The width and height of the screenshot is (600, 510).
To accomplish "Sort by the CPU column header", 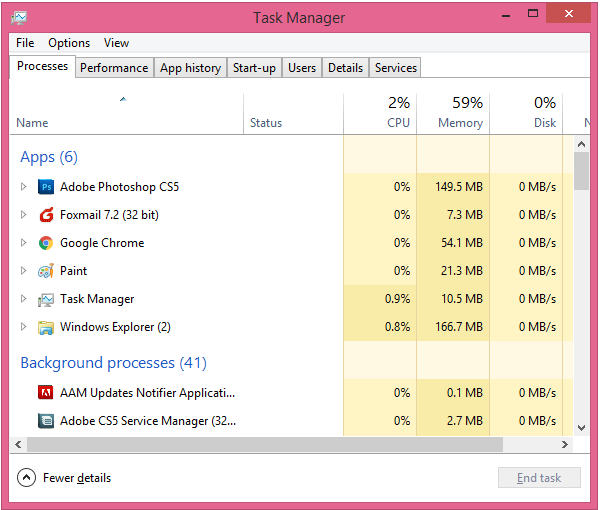I will tap(380, 113).
